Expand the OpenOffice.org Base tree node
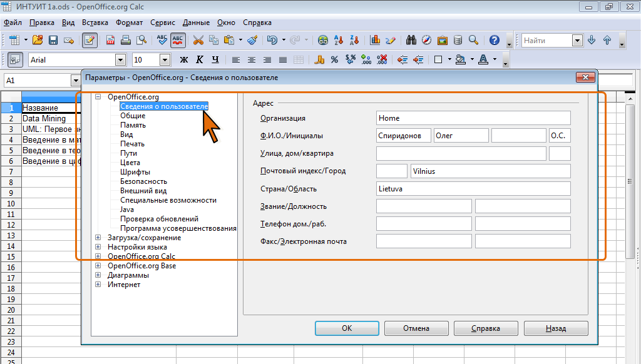The image size is (641, 364). pos(98,266)
